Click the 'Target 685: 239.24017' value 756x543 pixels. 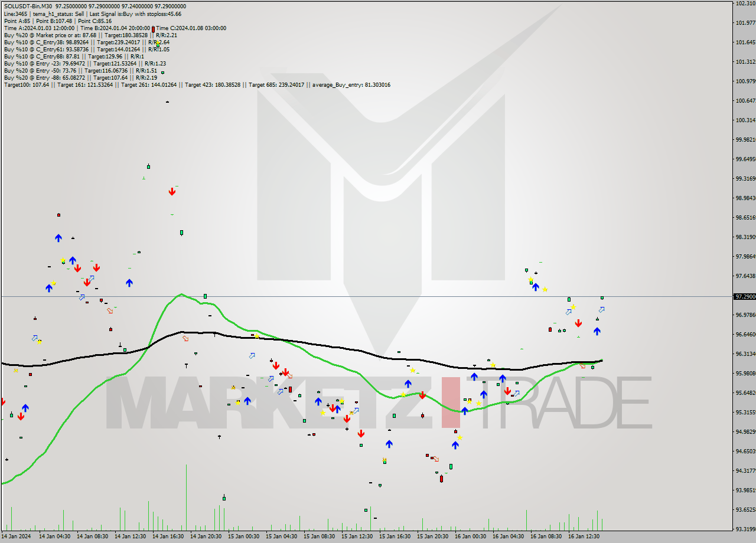276,84
